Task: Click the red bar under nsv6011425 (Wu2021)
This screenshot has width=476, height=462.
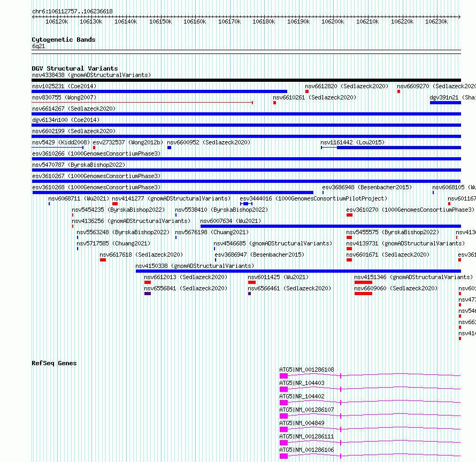Action: click(x=252, y=282)
